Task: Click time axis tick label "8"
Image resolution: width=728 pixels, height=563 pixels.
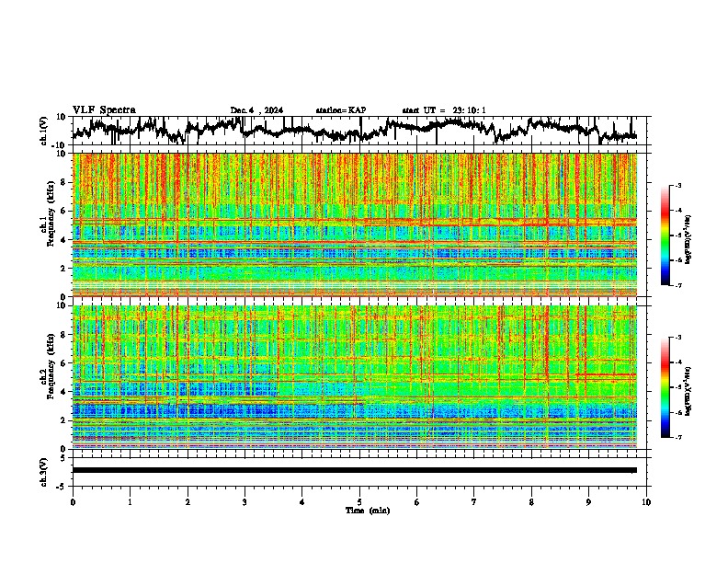Action: (531, 502)
